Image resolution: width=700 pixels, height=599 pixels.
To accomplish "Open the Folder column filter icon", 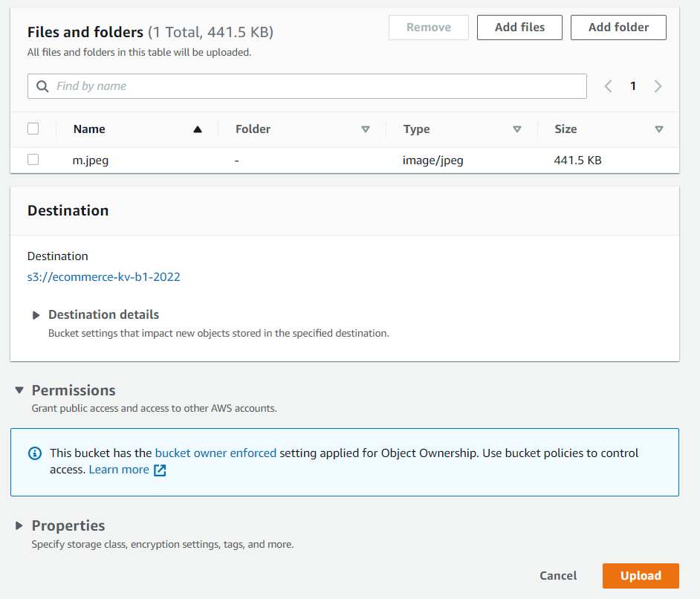I will (366, 129).
